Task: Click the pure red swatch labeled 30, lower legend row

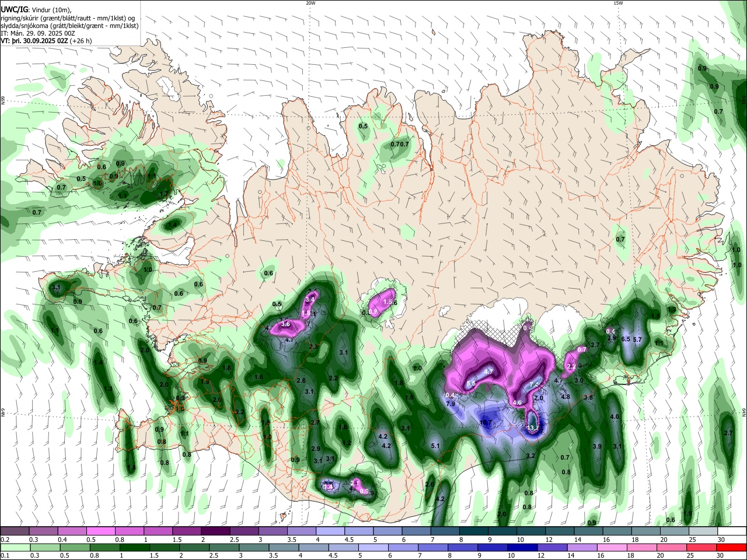Action: coord(731,547)
